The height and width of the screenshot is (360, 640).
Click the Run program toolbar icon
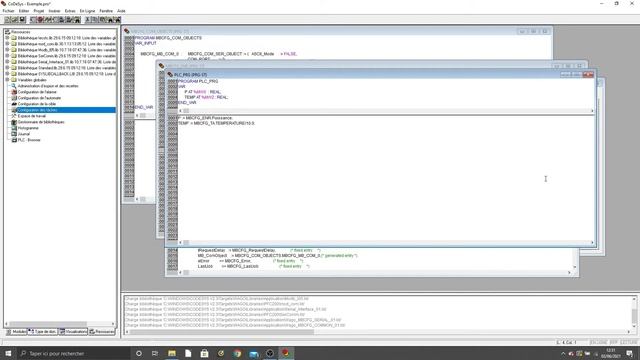(x=33, y=20)
